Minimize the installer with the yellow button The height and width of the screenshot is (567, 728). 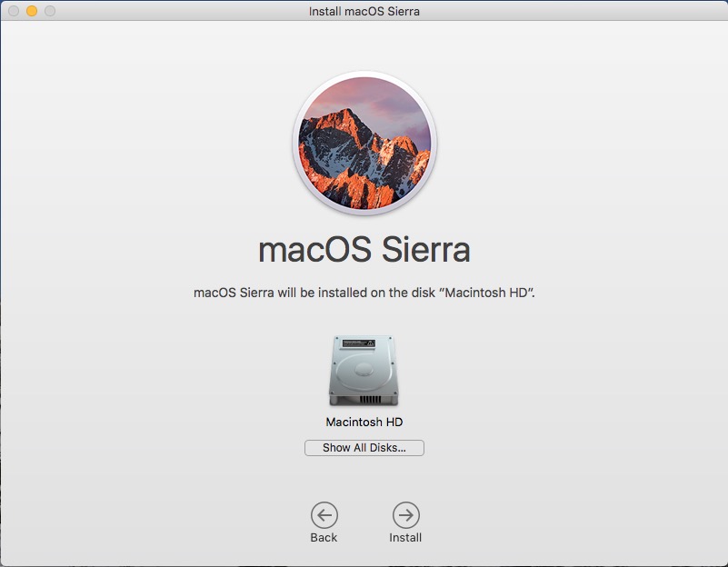31,11
